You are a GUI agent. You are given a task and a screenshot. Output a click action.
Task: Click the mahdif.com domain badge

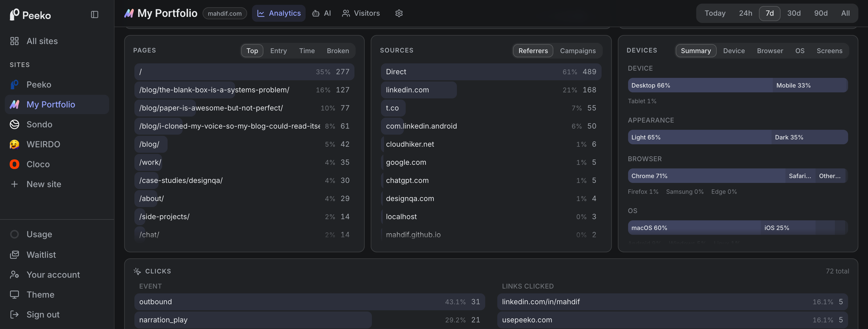tap(225, 13)
